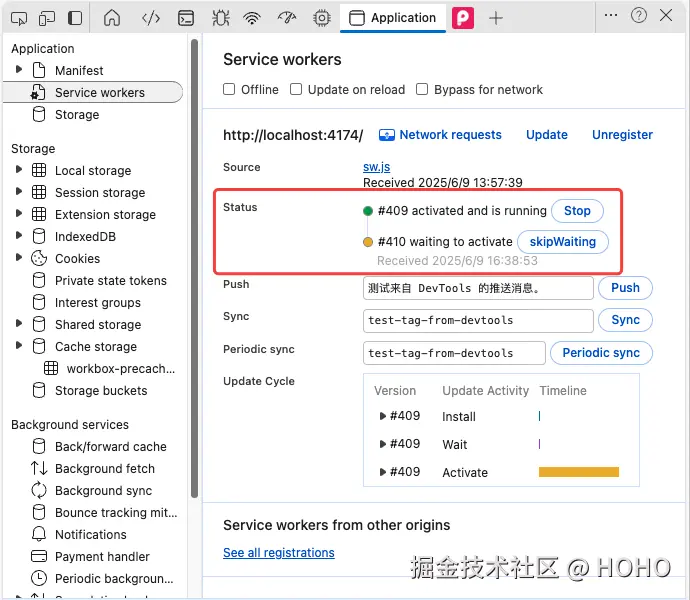Expand the Session storage arrow
The width and height of the screenshot is (690, 600).
coord(18,191)
